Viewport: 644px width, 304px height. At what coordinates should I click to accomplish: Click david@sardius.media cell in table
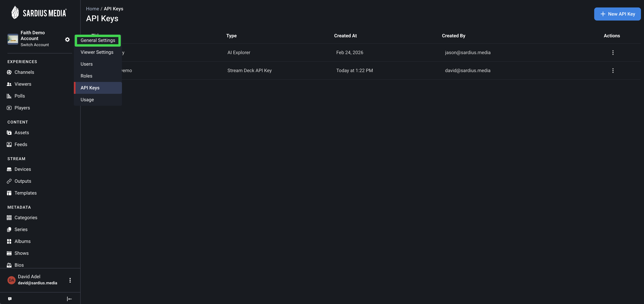tap(468, 71)
